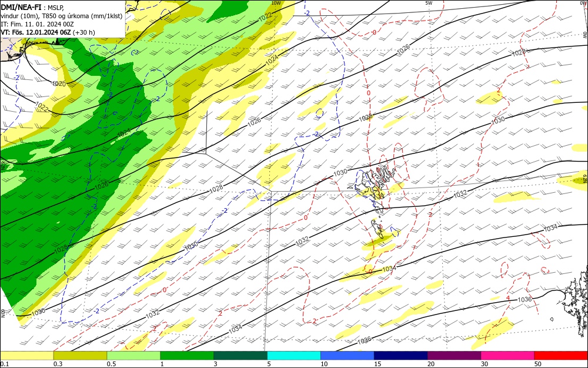Pick the blue 10 mm legend swatch
Viewport: 588px width, 368px height.
348,356
